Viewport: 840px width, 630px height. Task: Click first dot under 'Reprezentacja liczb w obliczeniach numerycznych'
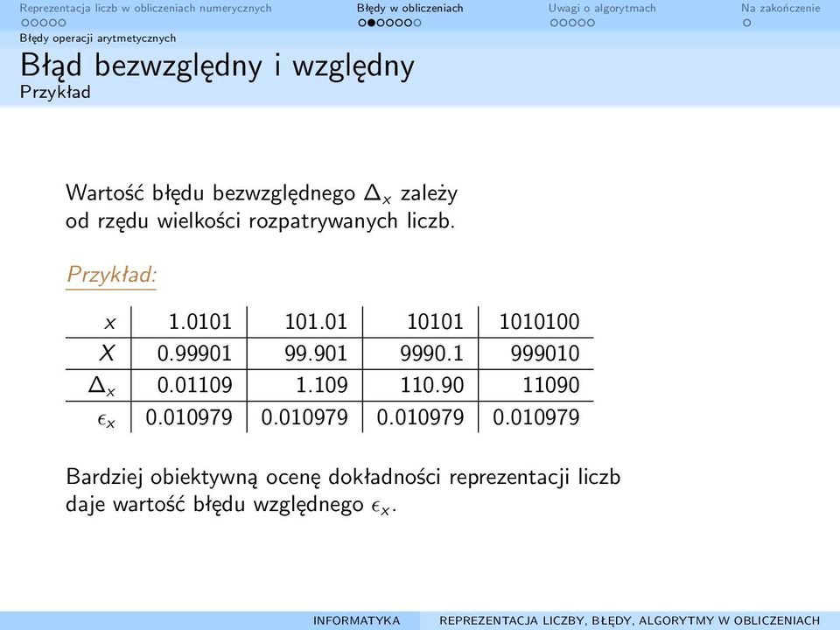coord(25,23)
